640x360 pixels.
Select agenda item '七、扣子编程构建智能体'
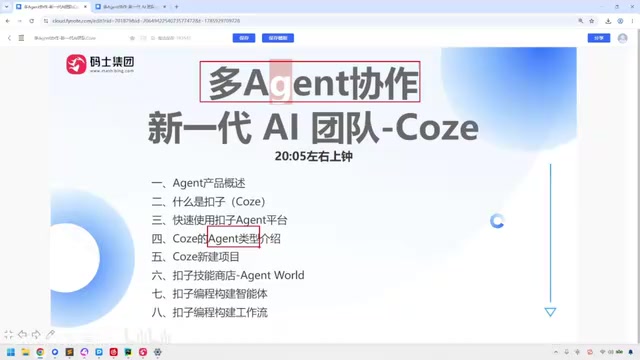[210, 294]
